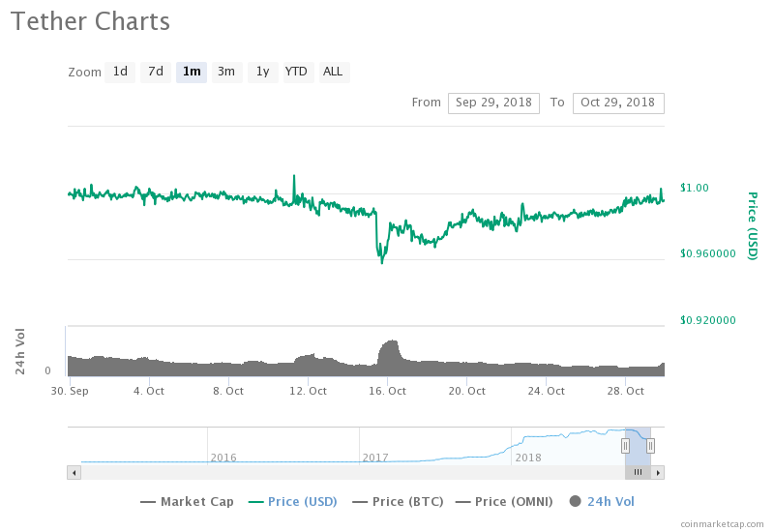Click the navigator scroll right arrow

pyautogui.click(x=658, y=473)
